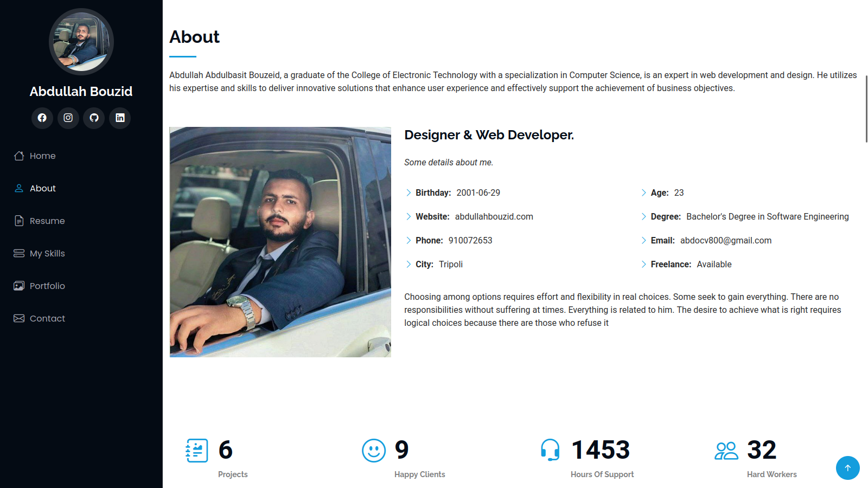The height and width of the screenshot is (488, 868).
Task: Open the GitHub social icon
Action: click(94, 118)
